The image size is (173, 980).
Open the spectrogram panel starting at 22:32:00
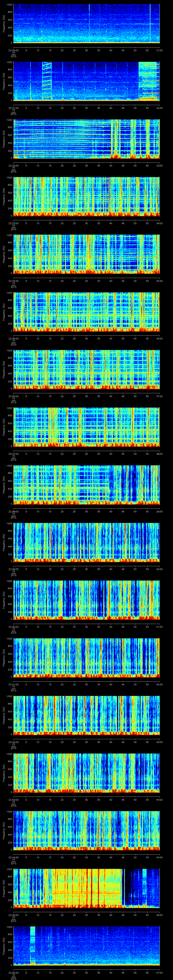coord(87,139)
